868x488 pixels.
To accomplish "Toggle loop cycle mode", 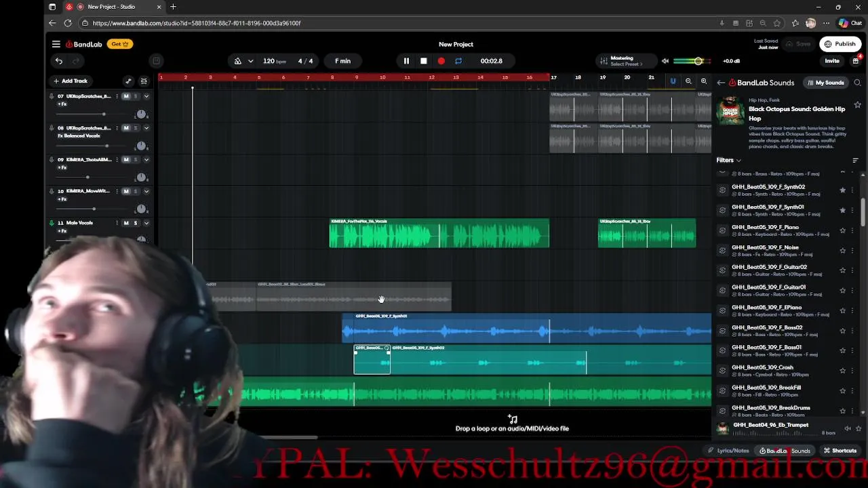I will tap(458, 61).
